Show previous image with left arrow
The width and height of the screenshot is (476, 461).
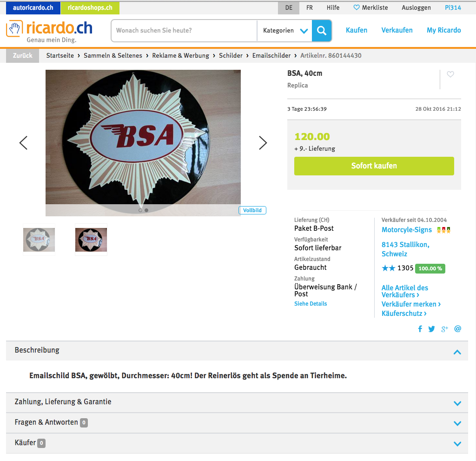[23, 143]
